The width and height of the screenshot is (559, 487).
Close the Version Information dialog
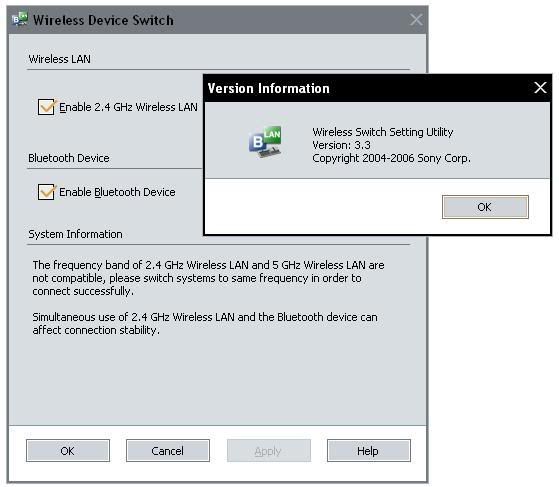tap(540, 87)
